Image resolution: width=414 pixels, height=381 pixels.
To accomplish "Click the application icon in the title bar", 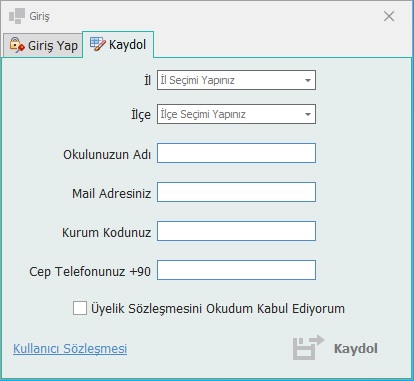I will click(x=17, y=16).
